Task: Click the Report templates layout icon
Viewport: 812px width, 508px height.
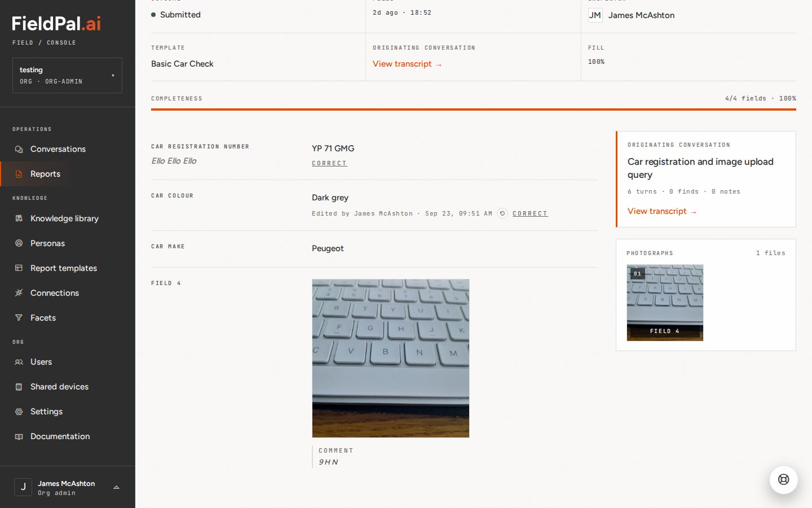Action: [x=19, y=268]
